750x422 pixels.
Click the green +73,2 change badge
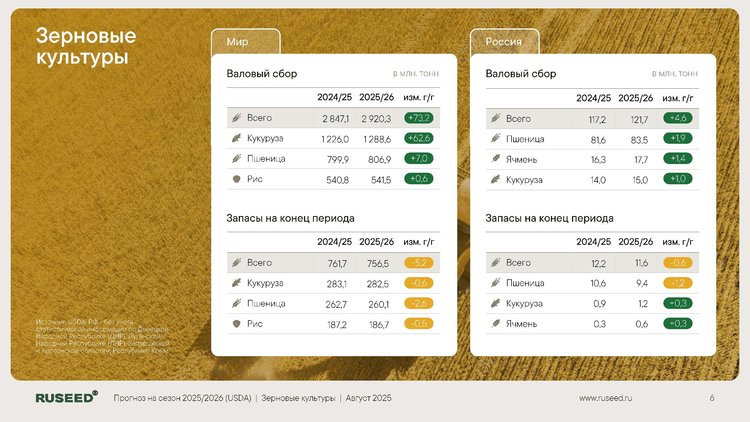pos(420,118)
